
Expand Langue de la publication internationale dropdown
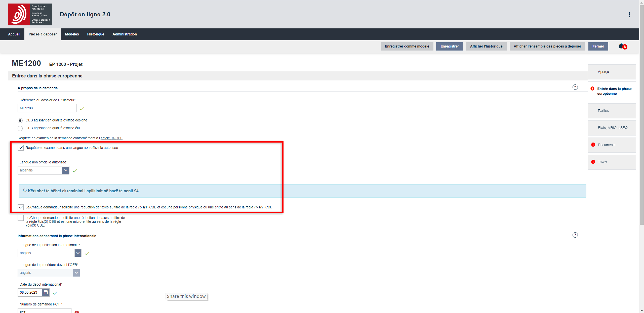78,253
